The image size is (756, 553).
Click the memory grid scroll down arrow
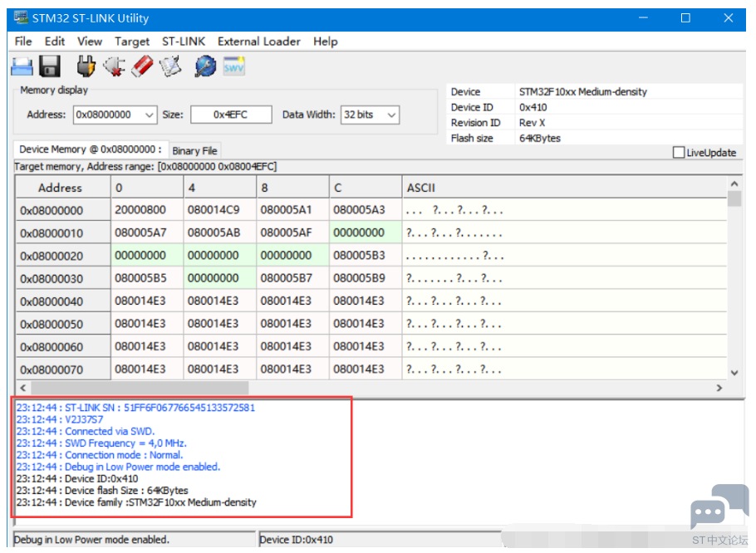coord(734,372)
